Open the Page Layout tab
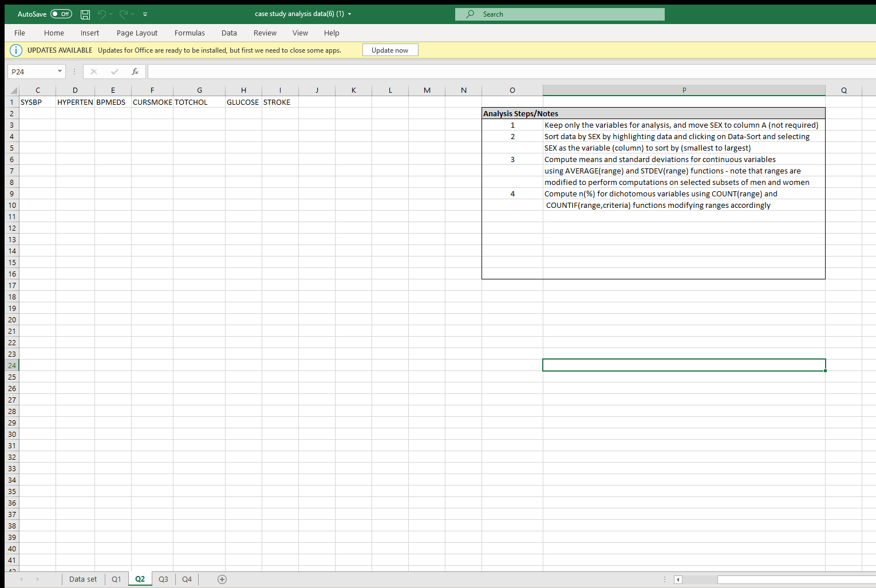The width and height of the screenshot is (876, 588). [x=137, y=33]
